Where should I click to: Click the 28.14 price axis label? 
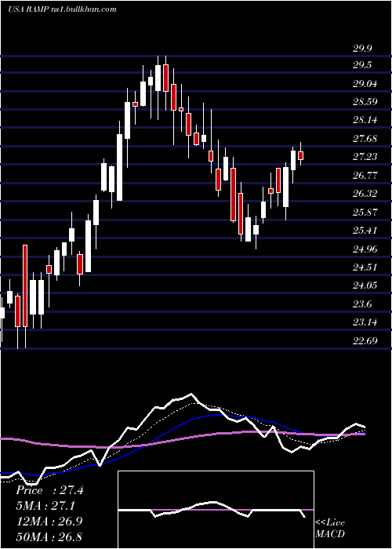pos(365,120)
